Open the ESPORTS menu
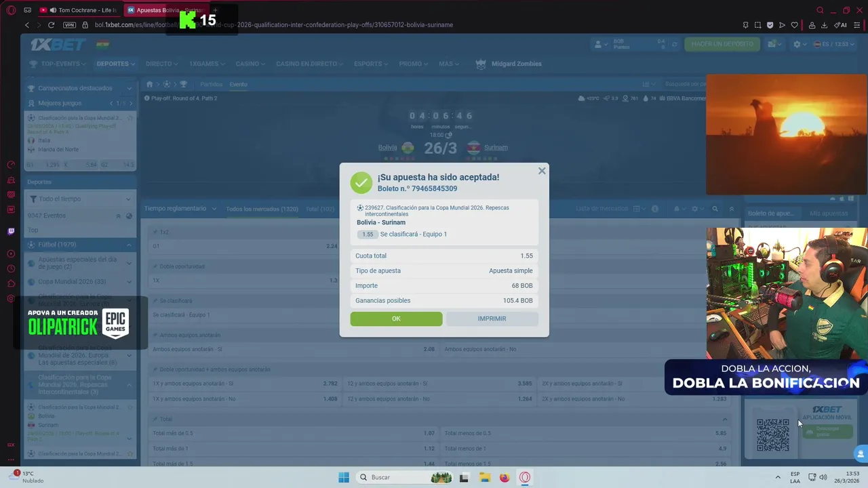The width and height of the screenshot is (868, 488). tap(371, 64)
